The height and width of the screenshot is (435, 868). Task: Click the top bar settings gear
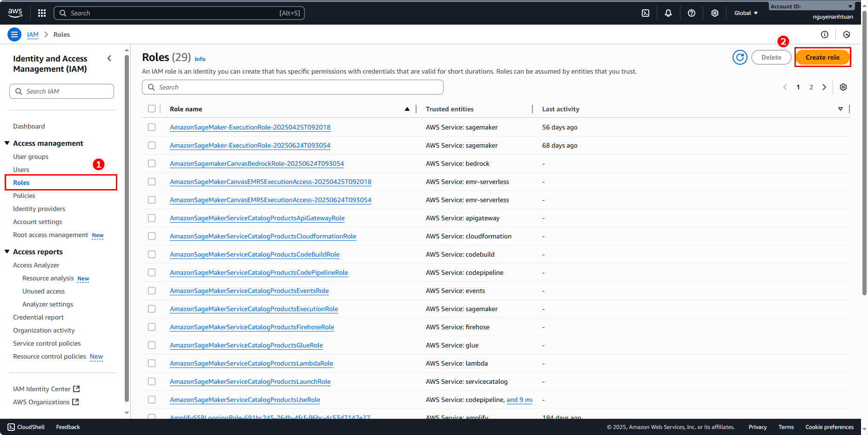715,13
